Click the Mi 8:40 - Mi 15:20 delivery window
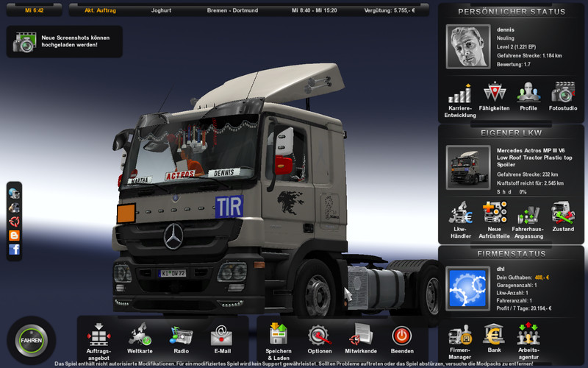Screen dimensions: 588x368 (315, 10)
